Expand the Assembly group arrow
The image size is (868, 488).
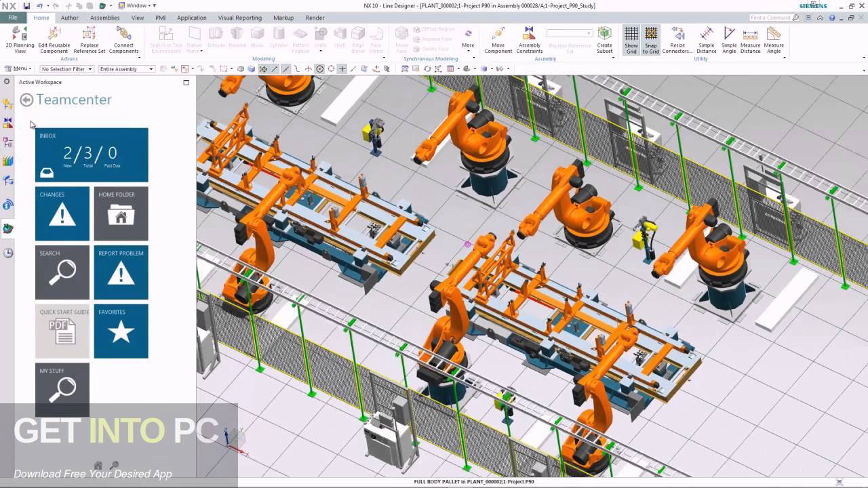(614, 58)
